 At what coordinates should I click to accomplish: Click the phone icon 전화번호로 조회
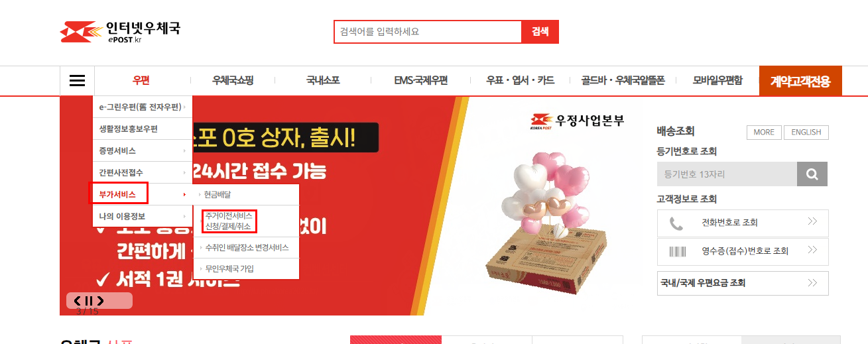[676, 223]
